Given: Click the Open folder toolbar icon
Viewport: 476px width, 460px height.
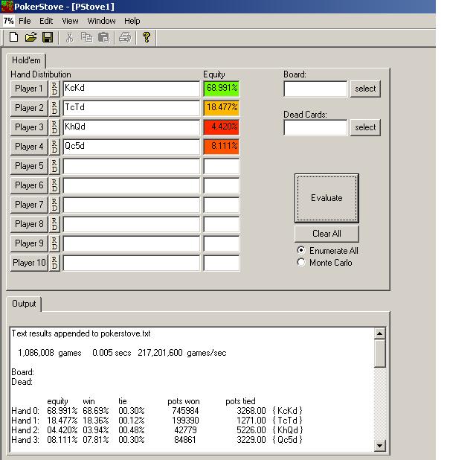Looking at the screenshot, I should pyautogui.click(x=30, y=37).
